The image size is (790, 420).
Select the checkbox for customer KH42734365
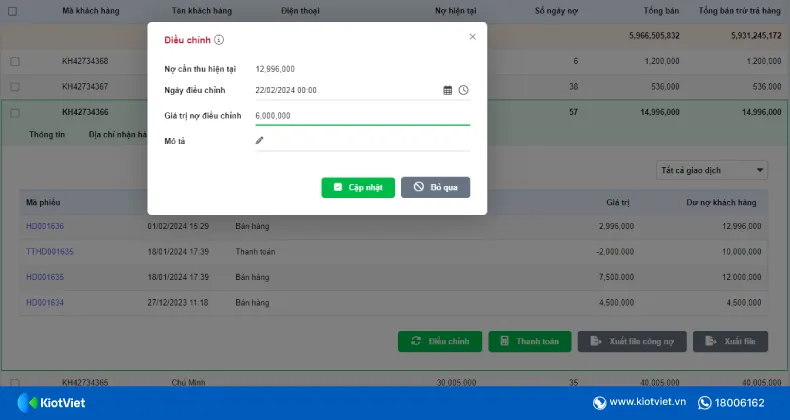pyautogui.click(x=15, y=382)
